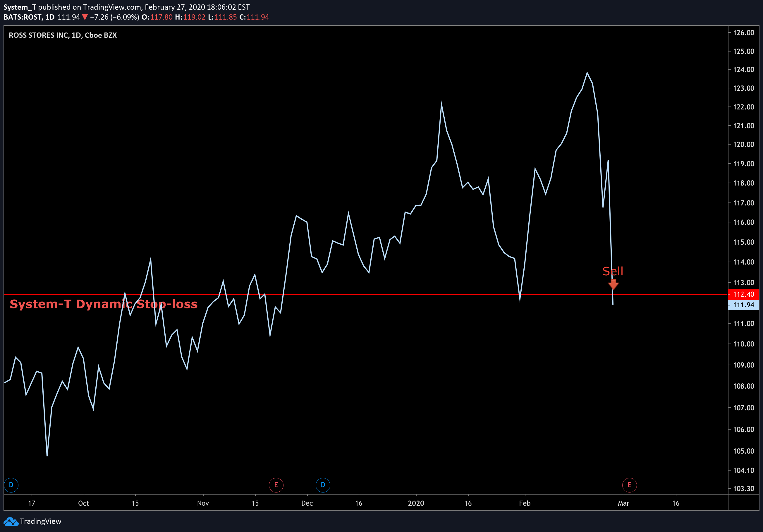
Task: Click the 'TradingView.com' text in header
Action: (x=112, y=7)
